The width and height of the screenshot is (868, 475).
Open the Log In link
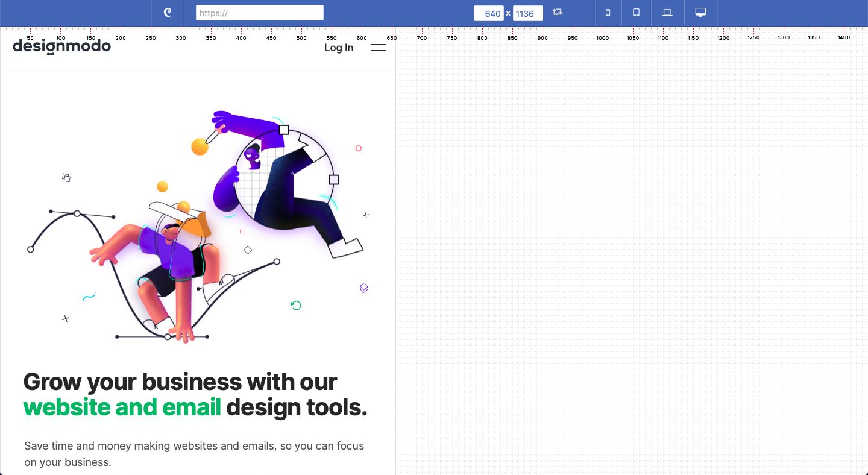click(x=339, y=48)
